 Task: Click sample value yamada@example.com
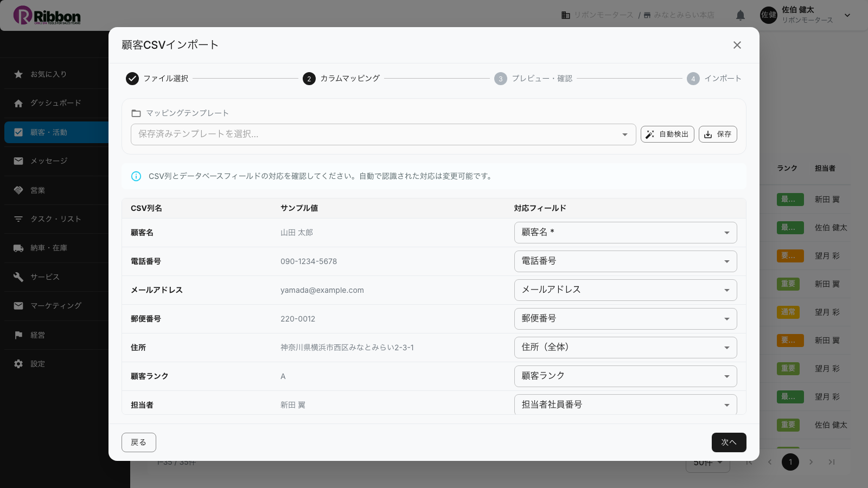[322, 290]
